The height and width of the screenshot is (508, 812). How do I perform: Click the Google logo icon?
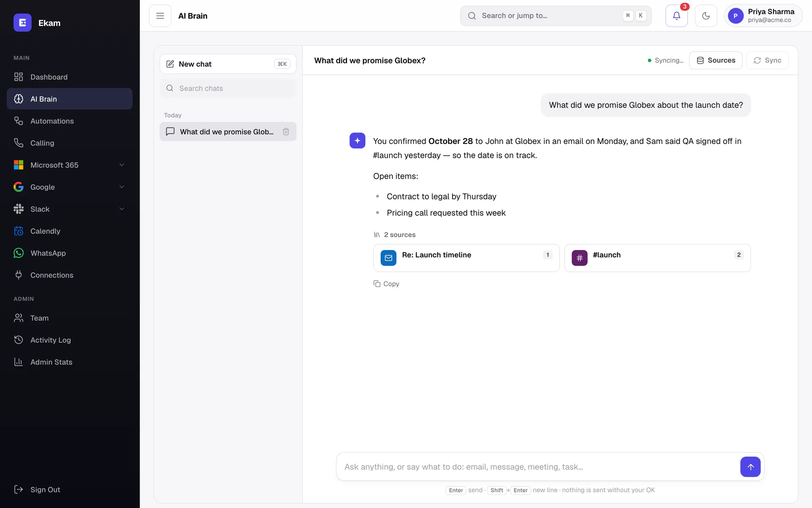coord(19,187)
